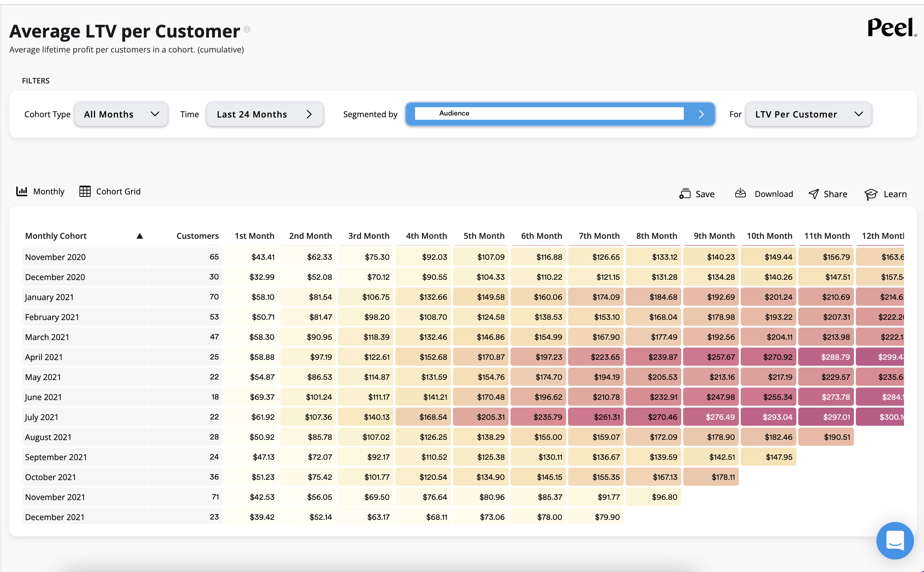Click the Audience input field
The width and height of the screenshot is (924, 572).
[549, 113]
